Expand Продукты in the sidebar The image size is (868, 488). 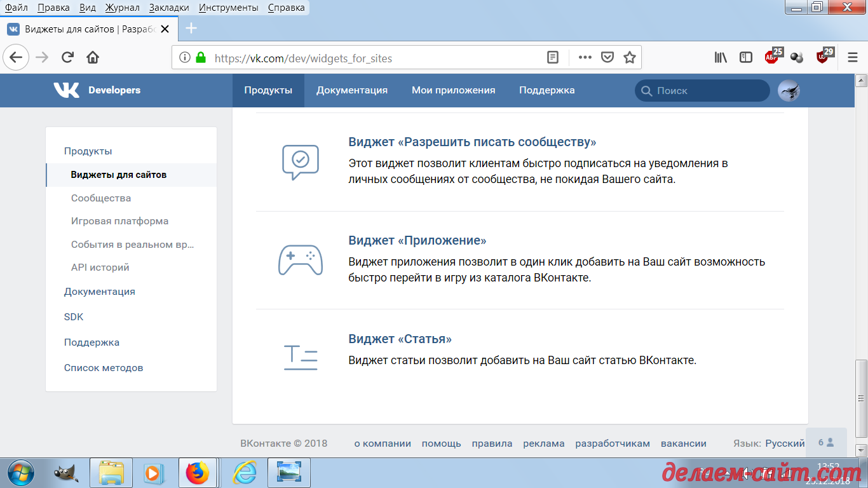pyautogui.click(x=88, y=151)
